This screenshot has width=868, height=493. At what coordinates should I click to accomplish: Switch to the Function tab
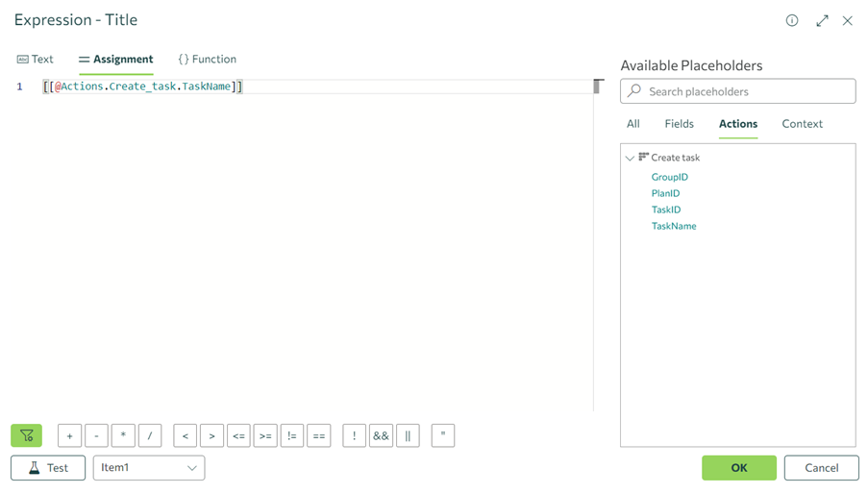(x=208, y=60)
